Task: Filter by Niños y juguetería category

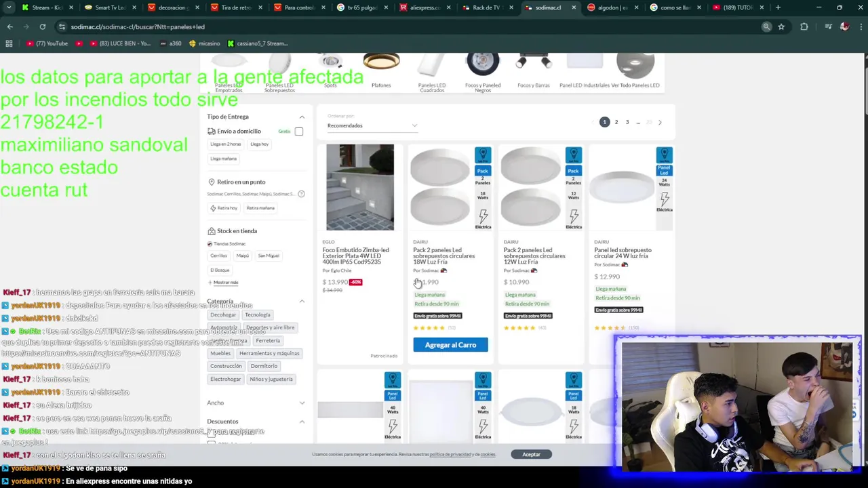Action: click(x=271, y=379)
